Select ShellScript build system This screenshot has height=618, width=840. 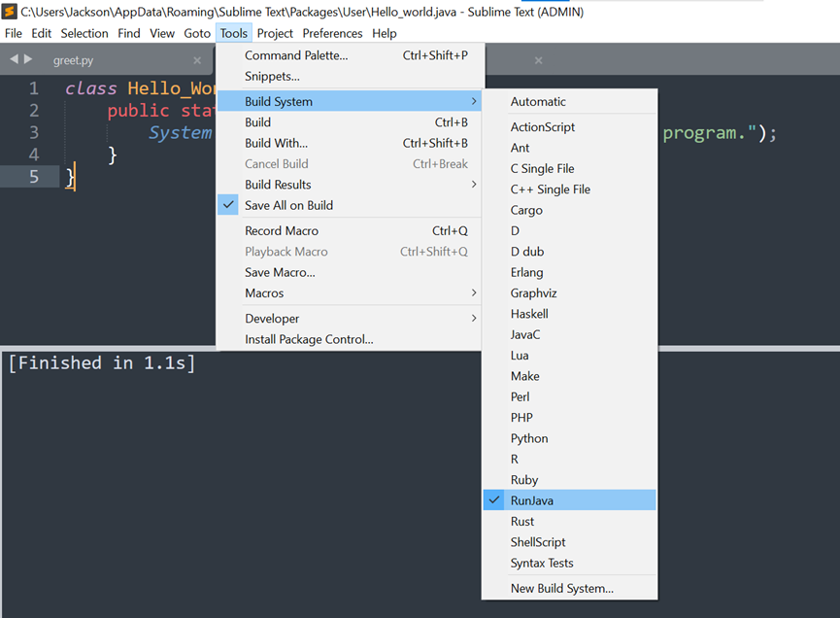pyautogui.click(x=569, y=542)
